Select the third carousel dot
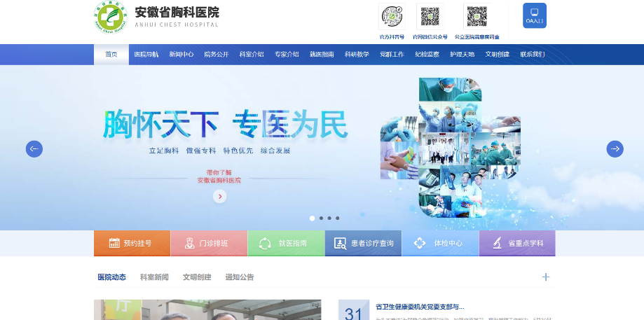The image size is (644, 320). click(329, 218)
